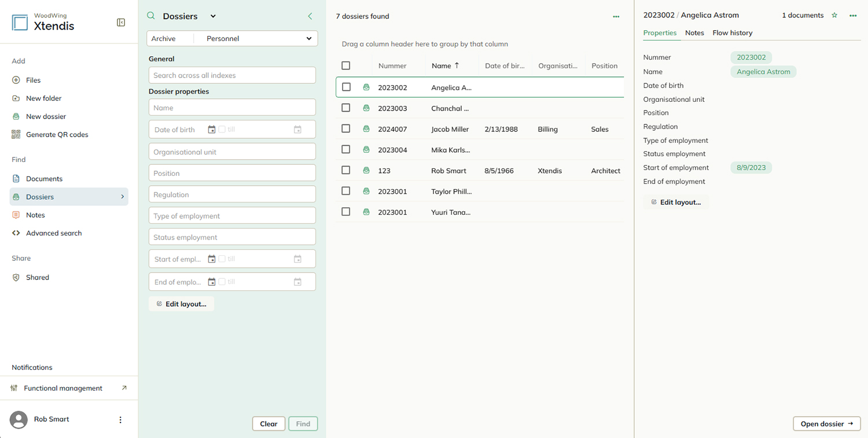
Task: Switch to the Flow history tab
Action: 733,33
